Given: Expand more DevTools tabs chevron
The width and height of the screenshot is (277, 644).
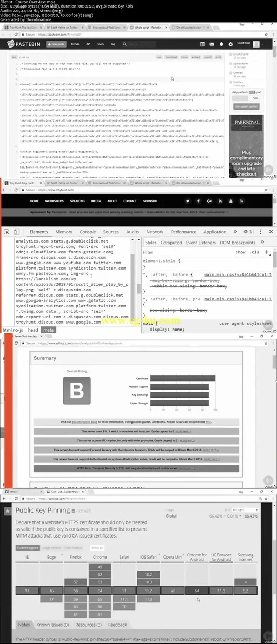Looking at the screenshot, I should click(x=235, y=232).
